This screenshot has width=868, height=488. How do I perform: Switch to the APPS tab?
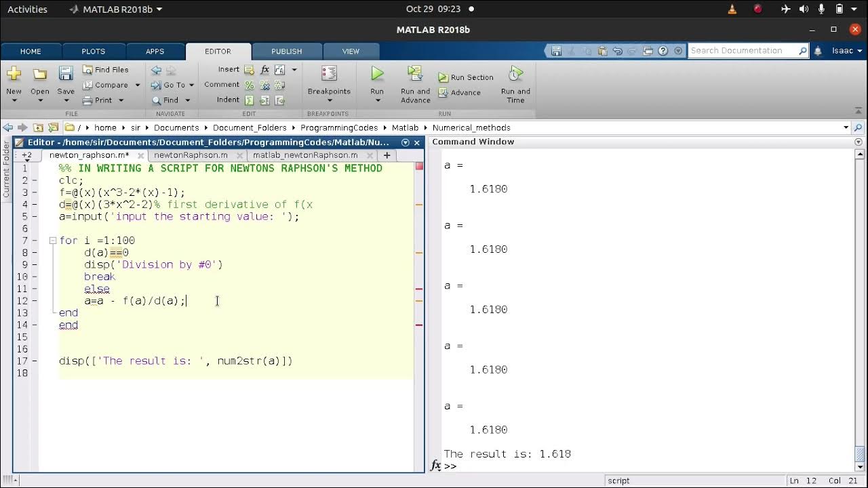click(x=155, y=52)
